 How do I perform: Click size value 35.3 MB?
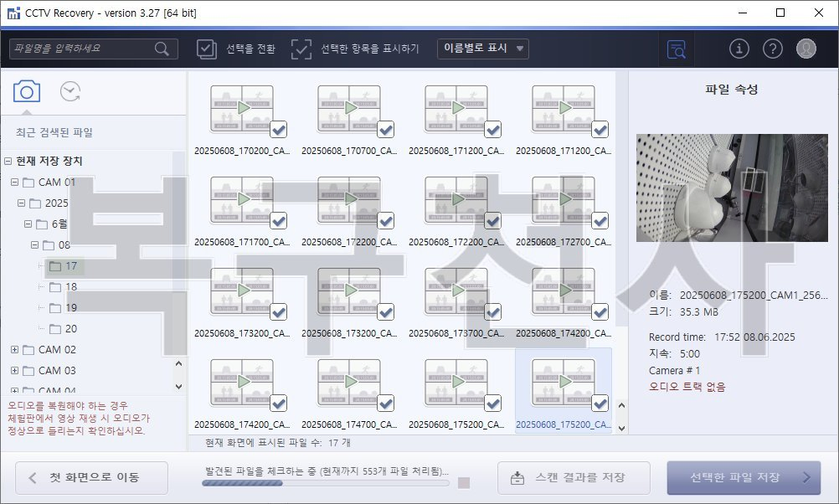699,312
